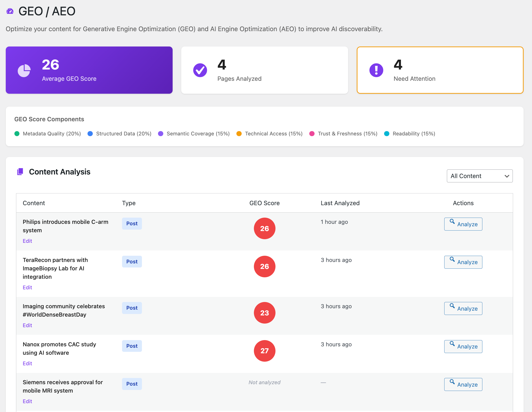Image resolution: width=532 pixels, height=412 pixels.
Task: Open the All Content filter dropdown
Action: 479,176
